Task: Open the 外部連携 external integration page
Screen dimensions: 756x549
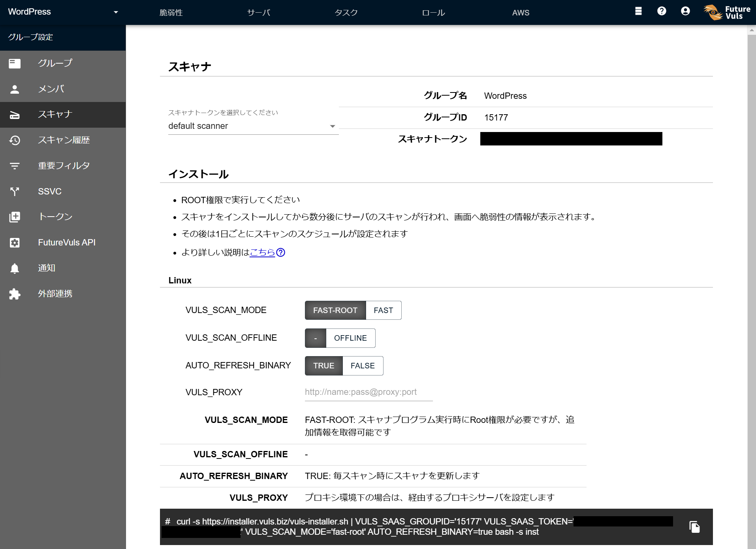Action: (x=55, y=294)
